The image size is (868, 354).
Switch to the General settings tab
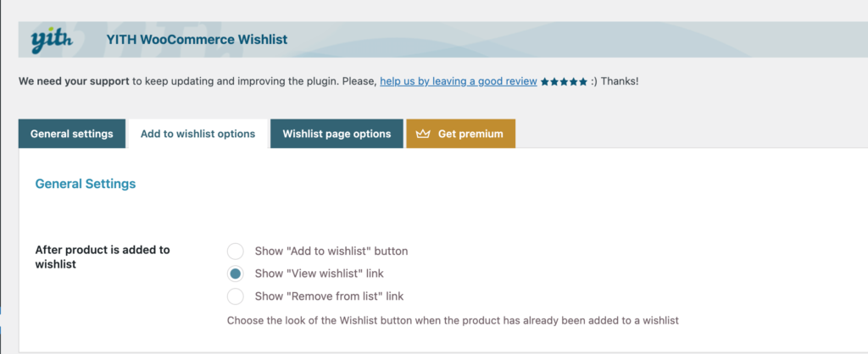pos(72,134)
